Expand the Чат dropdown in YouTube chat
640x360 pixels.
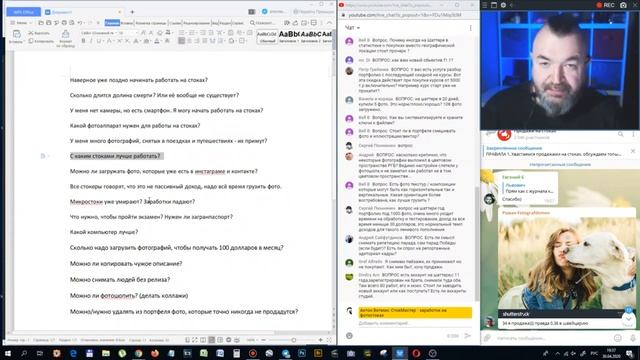click(x=352, y=28)
